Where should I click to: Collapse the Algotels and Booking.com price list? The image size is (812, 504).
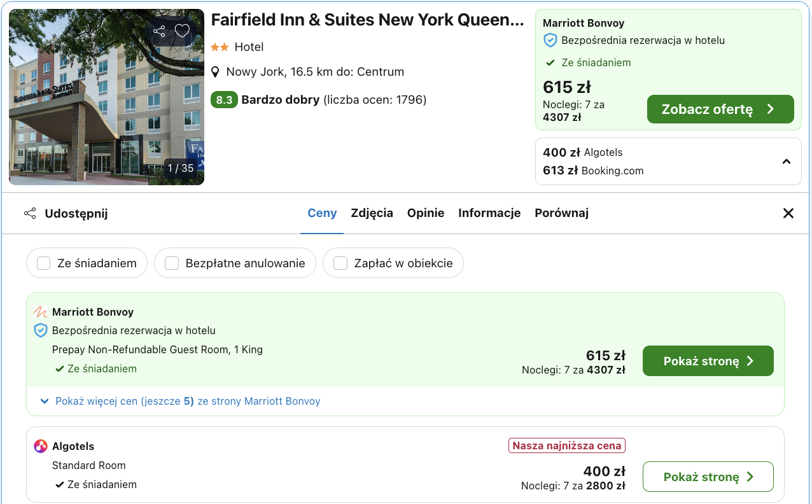pos(787,162)
